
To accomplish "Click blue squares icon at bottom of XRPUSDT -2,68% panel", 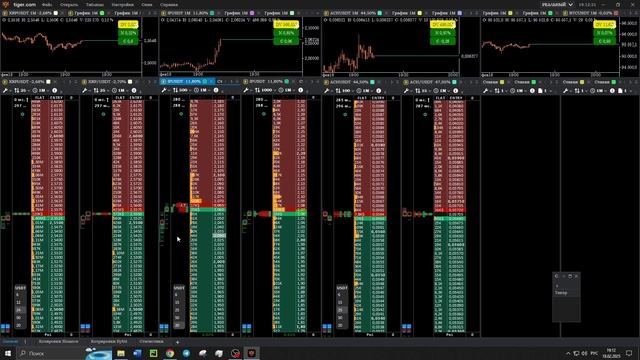I will coord(5,328).
